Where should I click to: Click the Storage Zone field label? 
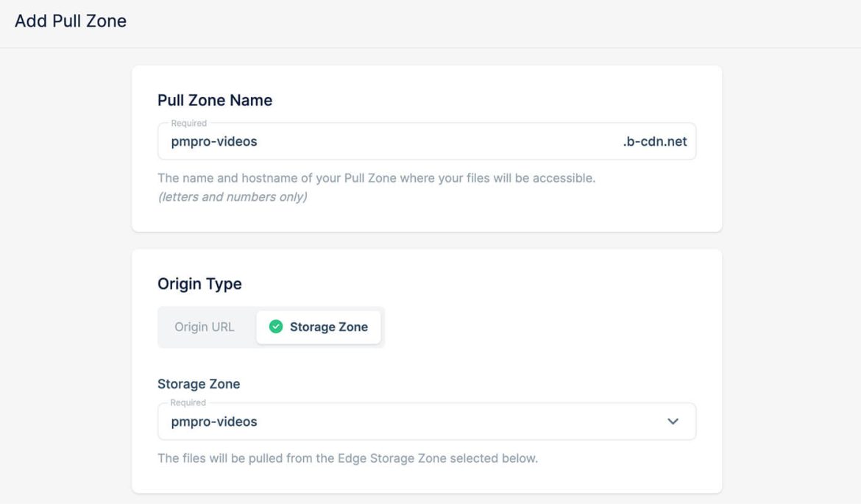click(x=199, y=383)
